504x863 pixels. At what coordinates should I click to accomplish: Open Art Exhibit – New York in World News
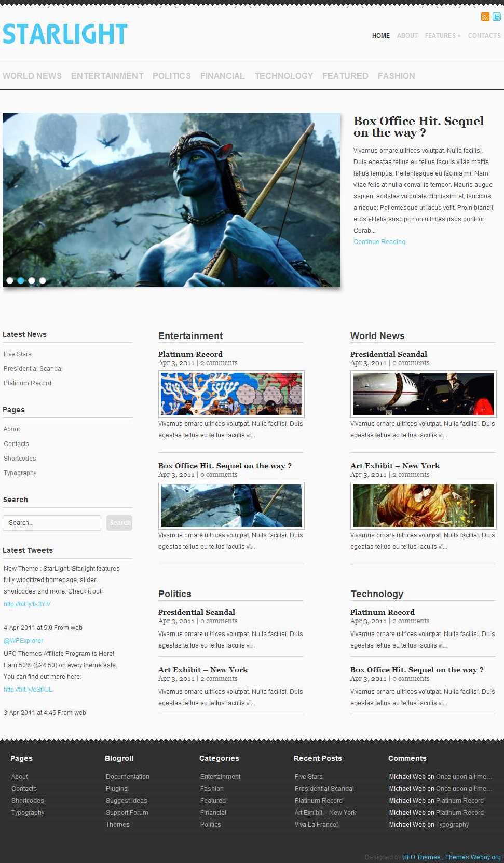pos(395,466)
